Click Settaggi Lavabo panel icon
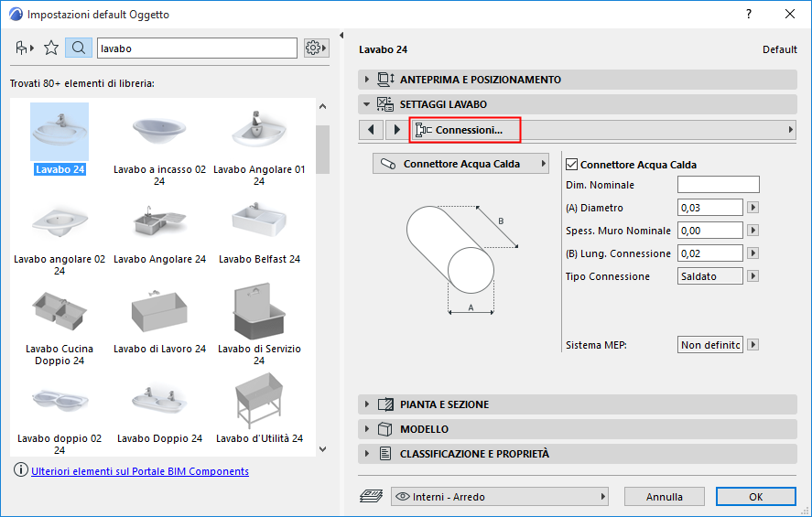Viewport: 812px width, 517px height. click(384, 104)
